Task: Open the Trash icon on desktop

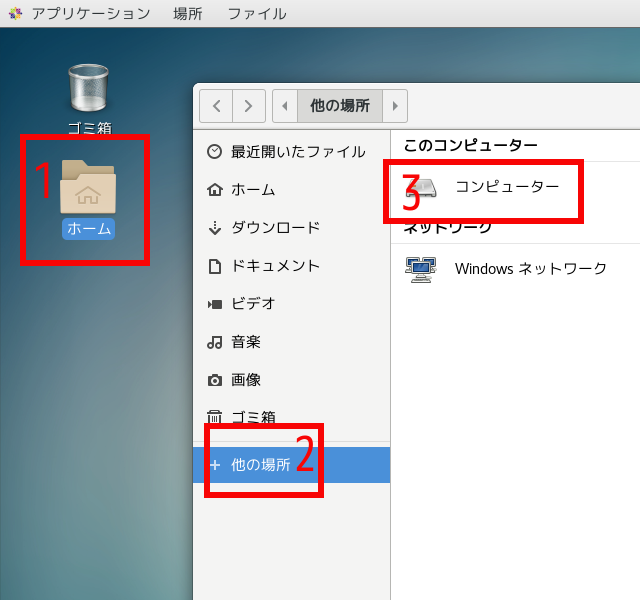Action: (x=88, y=88)
